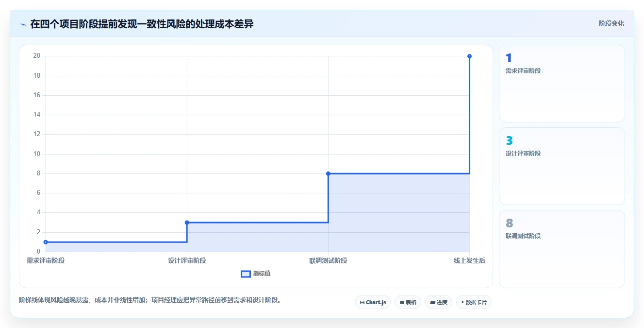Click the footnote starting 阶梯线体现风险

click(150, 300)
